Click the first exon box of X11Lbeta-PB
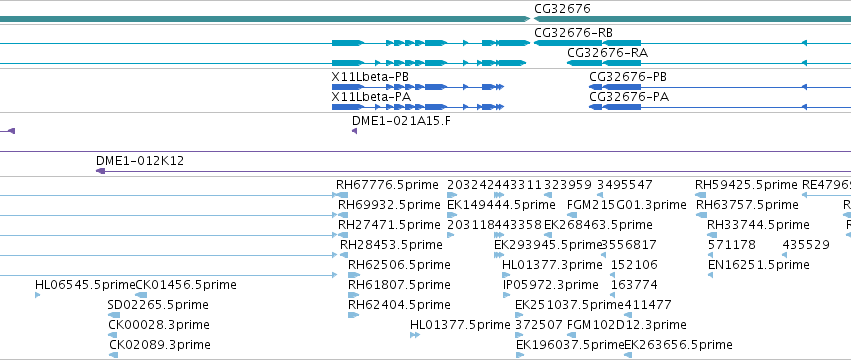Screen dimensions: 851x360 (x=347, y=87)
